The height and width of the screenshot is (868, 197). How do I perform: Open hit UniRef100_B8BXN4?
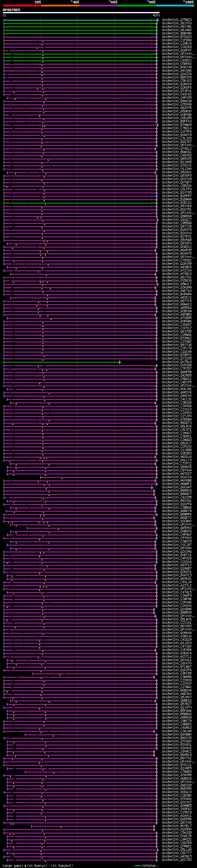click(177, 33)
